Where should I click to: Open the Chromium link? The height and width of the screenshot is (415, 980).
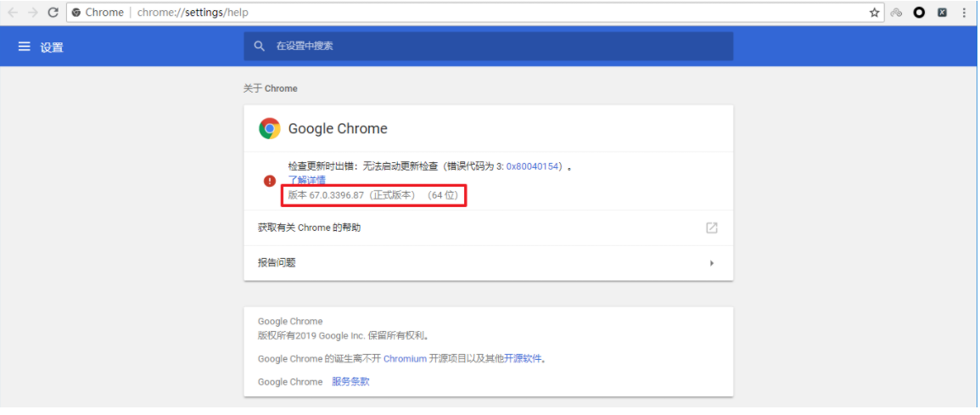(x=405, y=359)
